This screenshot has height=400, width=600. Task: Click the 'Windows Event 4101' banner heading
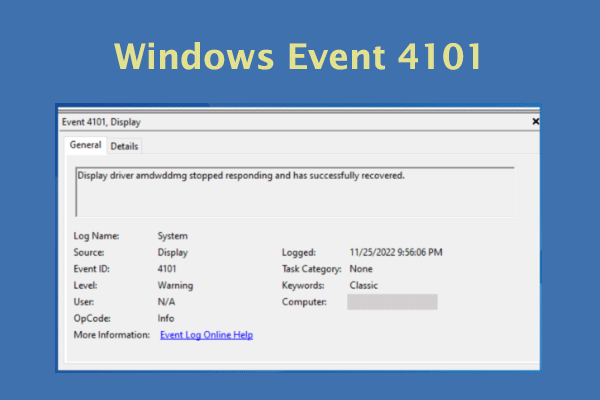300,56
